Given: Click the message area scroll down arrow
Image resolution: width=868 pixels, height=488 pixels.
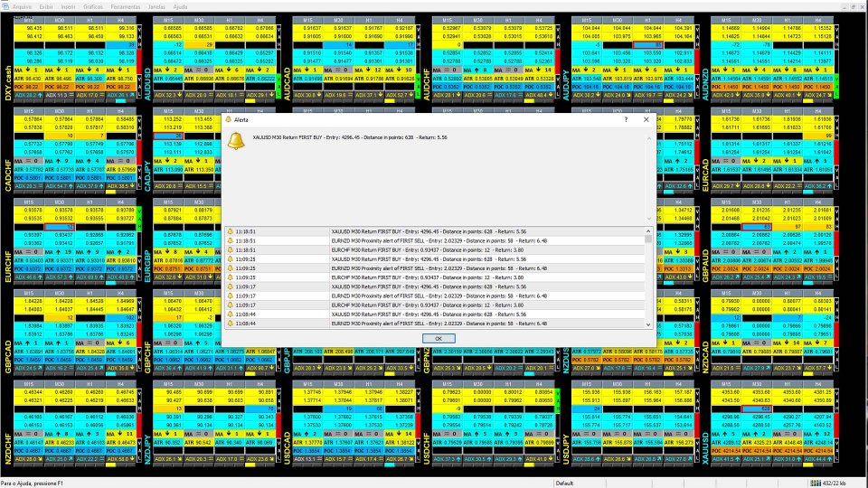Looking at the screenshot, I should [649, 219].
